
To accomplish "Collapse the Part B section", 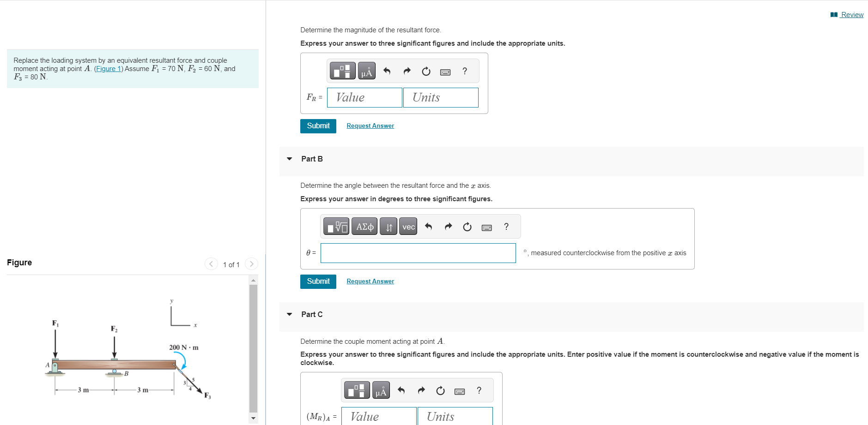I will click(289, 159).
